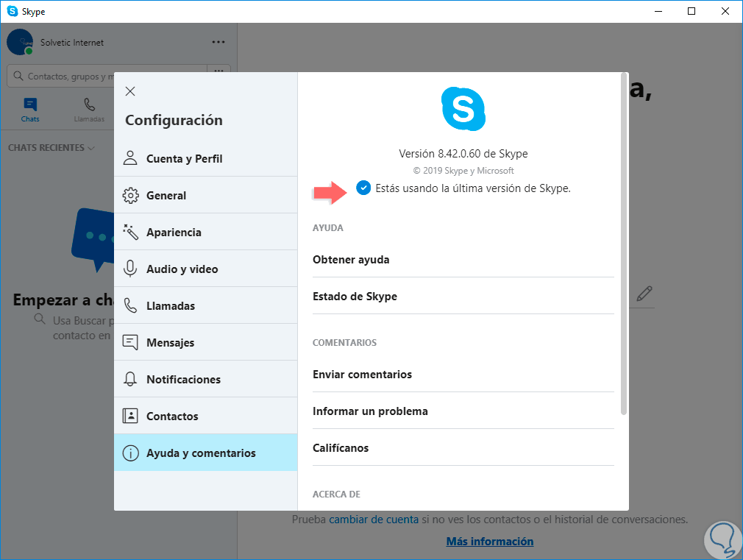Viewport: 743px width, 560px height.
Task: Click the Estás usando la última versión text
Action: 473,188
